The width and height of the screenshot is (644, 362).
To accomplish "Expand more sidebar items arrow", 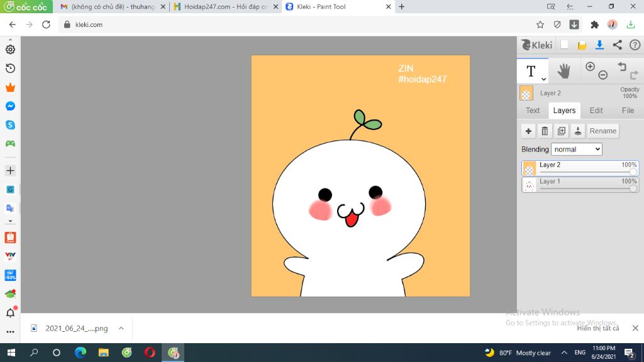I will coord(10,221).
